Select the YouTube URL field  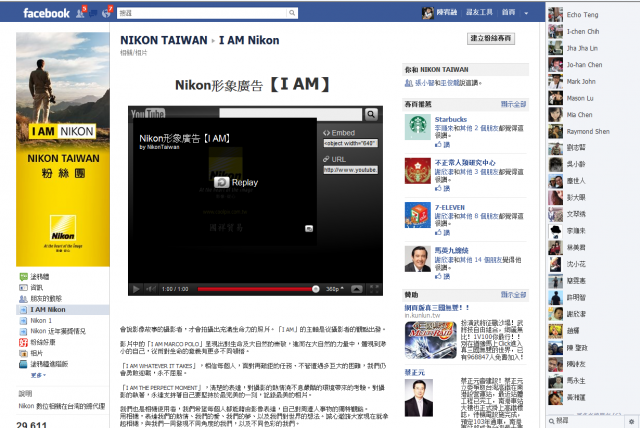click(351, 170)
